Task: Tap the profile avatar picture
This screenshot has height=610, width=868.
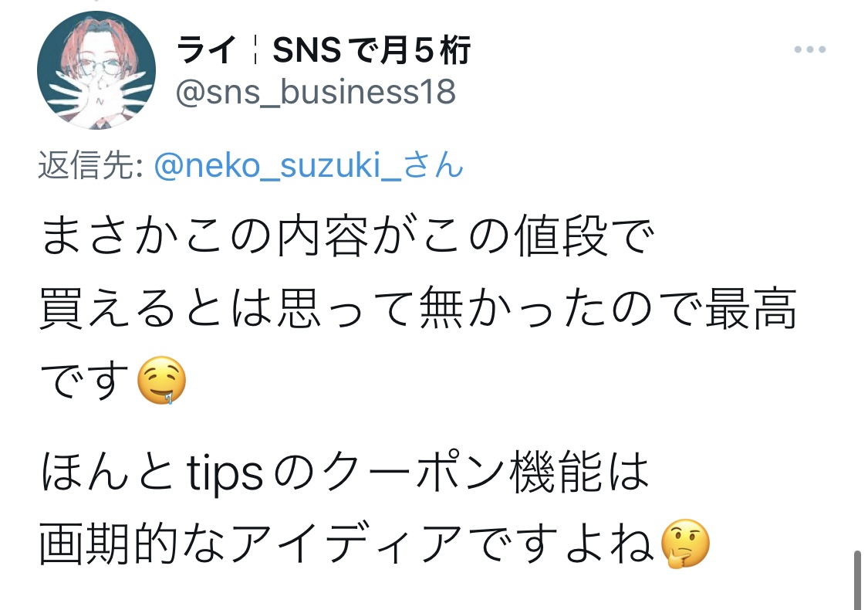Action: [96, 70]
